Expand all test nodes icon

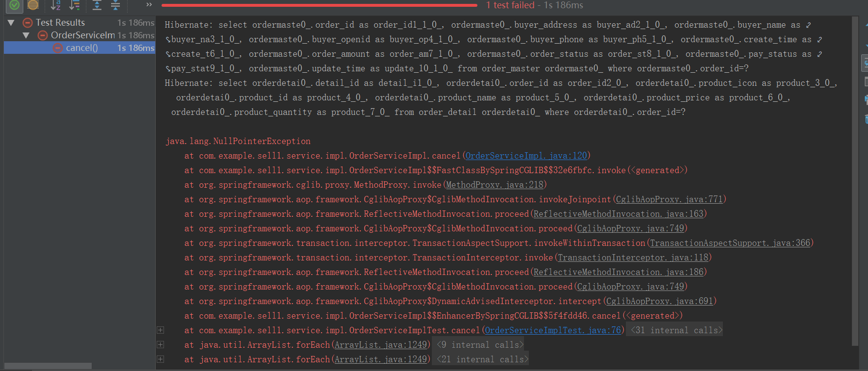97,5
